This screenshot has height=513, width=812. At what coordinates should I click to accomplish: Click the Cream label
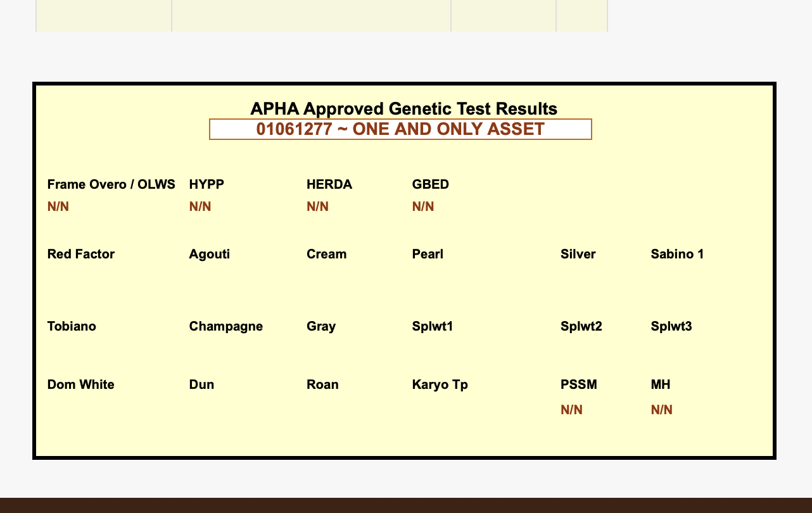[327, 254]
